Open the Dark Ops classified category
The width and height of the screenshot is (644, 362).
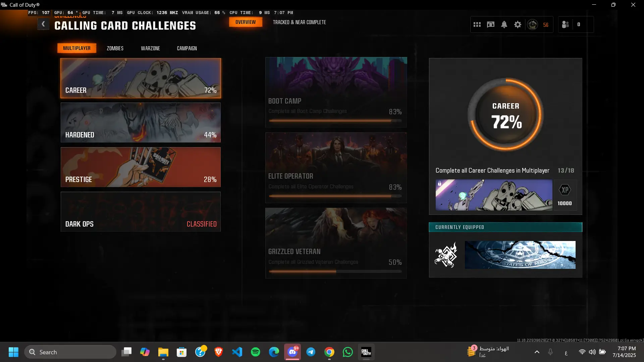point(141,212)
